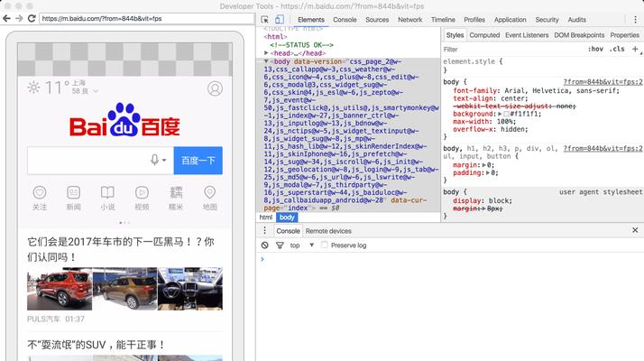Open the console drawer three-dot menu
Screen dimensions: 644x361
(264, 230)
